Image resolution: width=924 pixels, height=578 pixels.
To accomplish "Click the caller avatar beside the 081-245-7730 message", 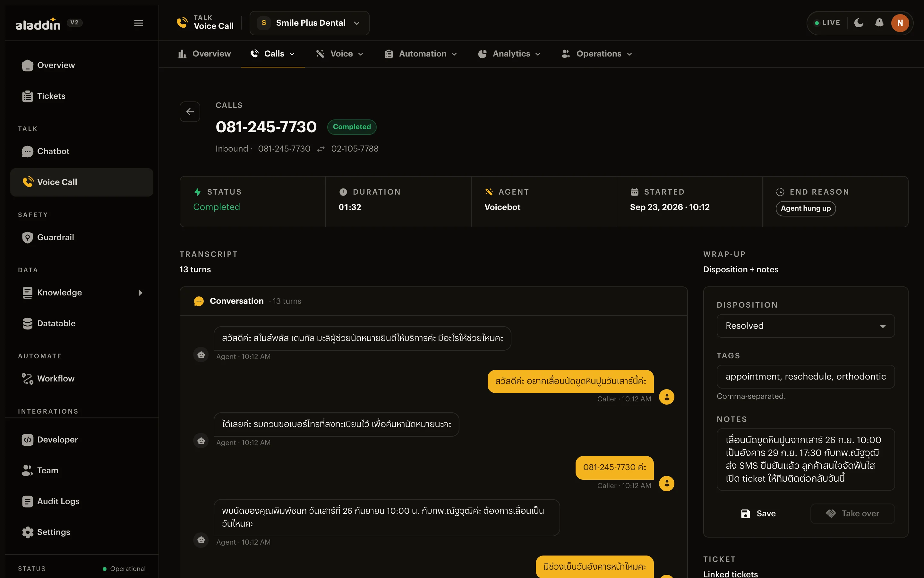I will pos(667,484).
